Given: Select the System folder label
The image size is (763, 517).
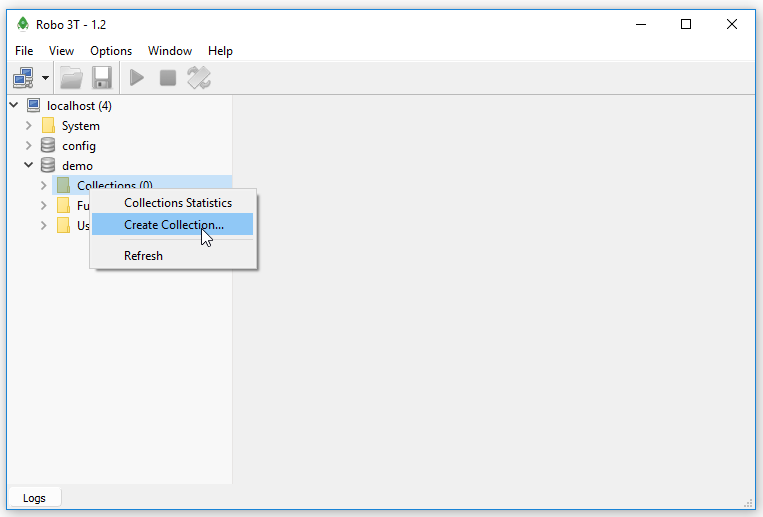Looking at the screenshot, I should (x=81, y=126).
